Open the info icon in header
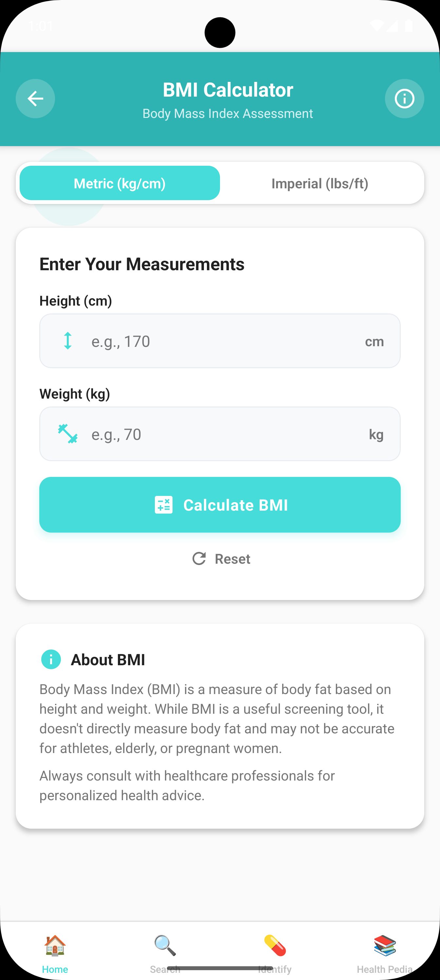Viewport: 440px width, 980px height. click(404, 99)
